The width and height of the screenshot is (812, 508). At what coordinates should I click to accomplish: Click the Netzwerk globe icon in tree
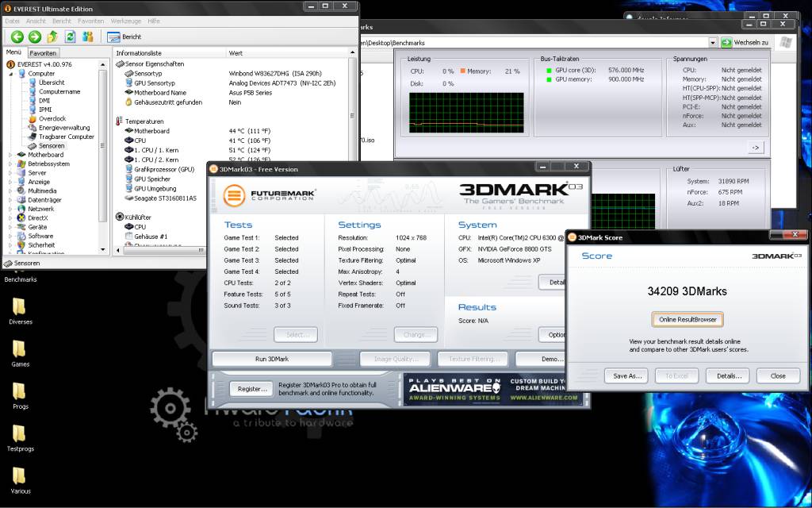point(21,209)
